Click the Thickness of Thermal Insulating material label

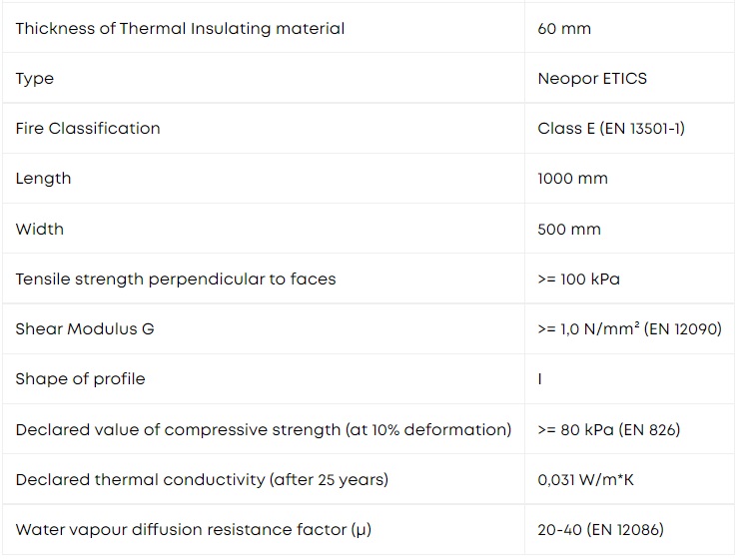click(x=180, y=29)
